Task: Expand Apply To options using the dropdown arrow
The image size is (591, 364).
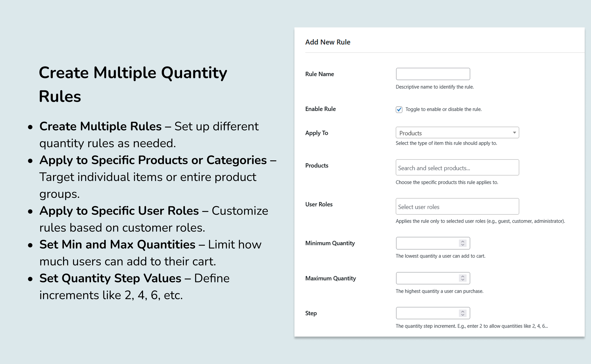Action: (x=514, y=133)
